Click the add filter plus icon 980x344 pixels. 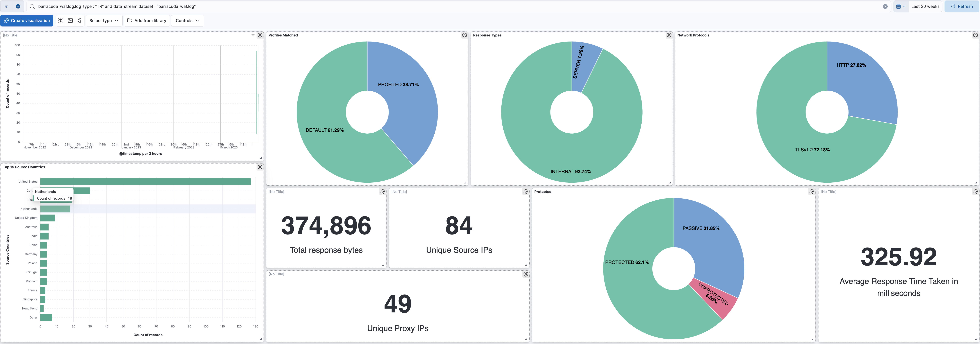18,7
